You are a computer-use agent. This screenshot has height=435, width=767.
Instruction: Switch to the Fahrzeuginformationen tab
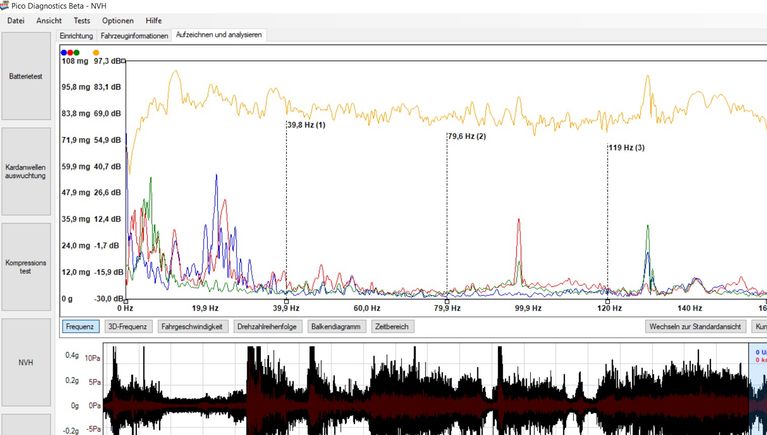click(x=134, y=36)
